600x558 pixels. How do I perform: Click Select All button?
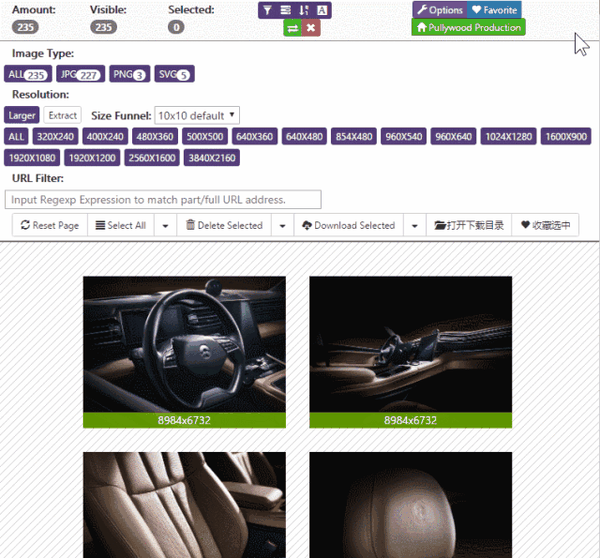(121, 225)
